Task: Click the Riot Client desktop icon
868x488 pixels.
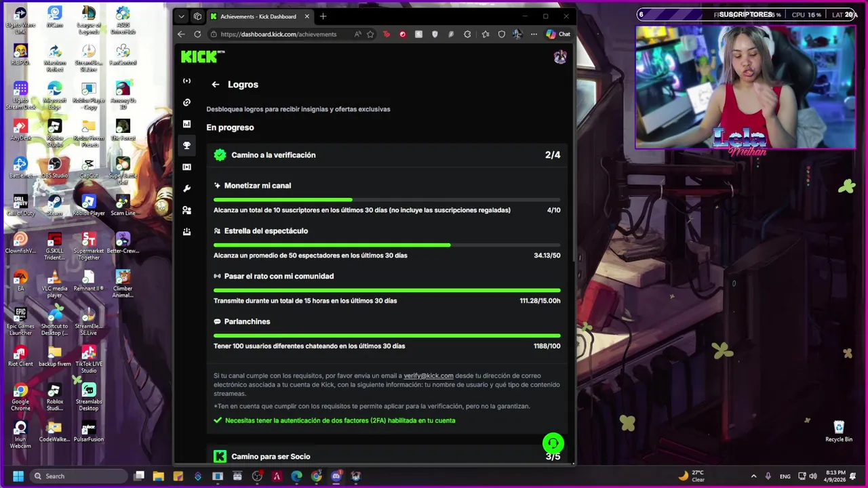Action: click(20, 356)
